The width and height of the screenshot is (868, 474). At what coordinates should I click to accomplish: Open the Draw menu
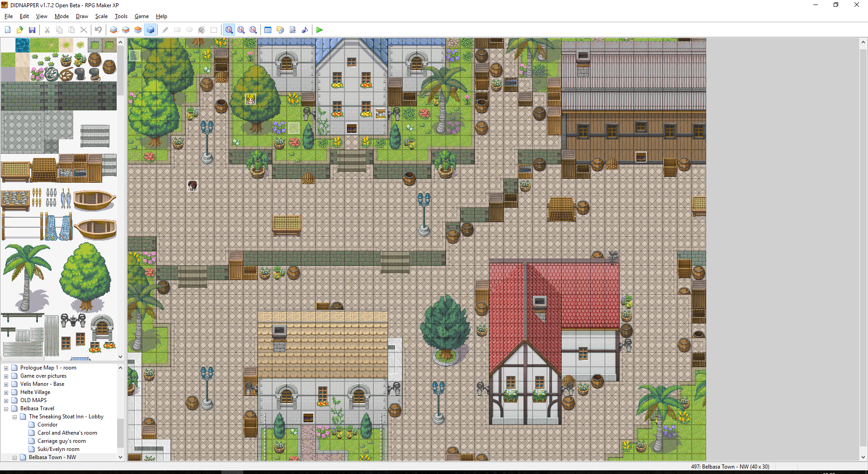pyautogui.click(x=82, y=16)
